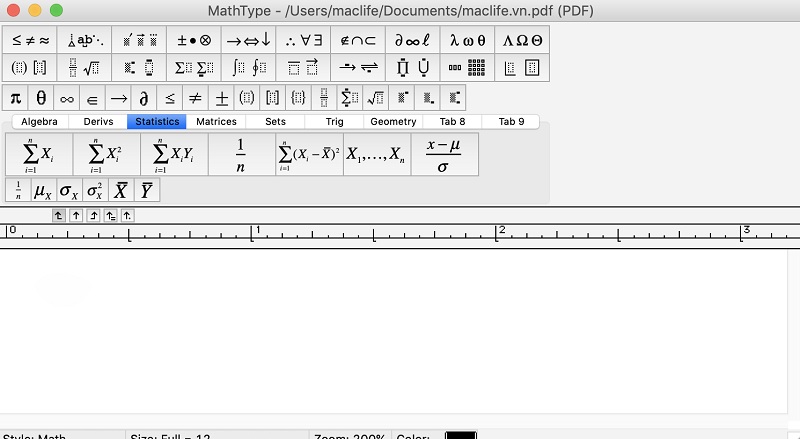Image resolution: width=800 pixels, height=439 pixels.
Task: Open the matrix templates palette
Action: pos(467,67)
